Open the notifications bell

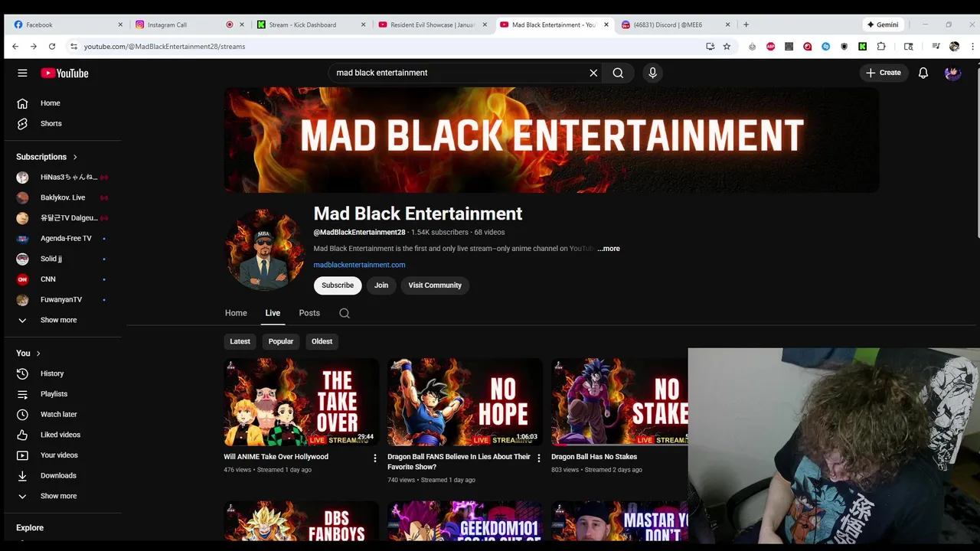point(923,73)
